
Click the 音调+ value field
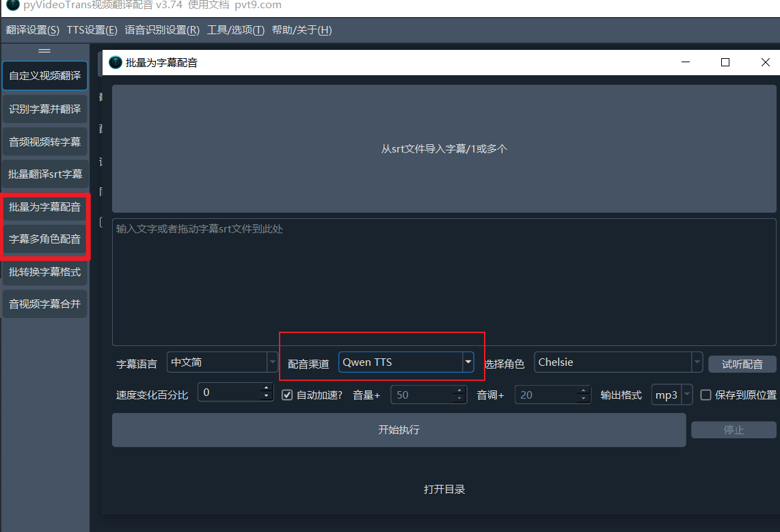pos(546,395)
